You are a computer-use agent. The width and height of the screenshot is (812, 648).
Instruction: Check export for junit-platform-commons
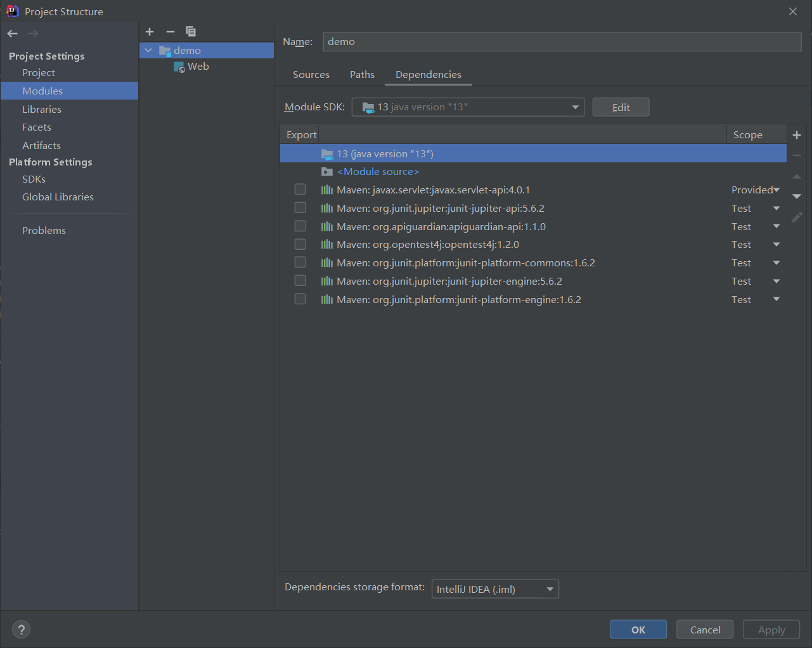[x=300, y=262]
